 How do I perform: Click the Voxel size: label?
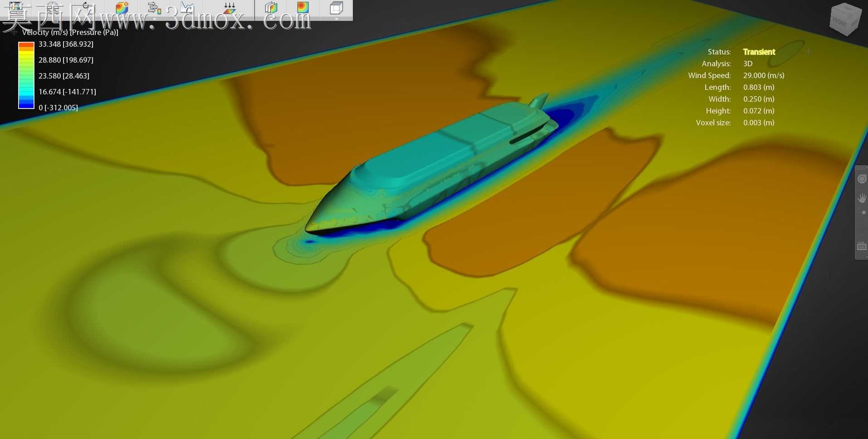[713, 123]
